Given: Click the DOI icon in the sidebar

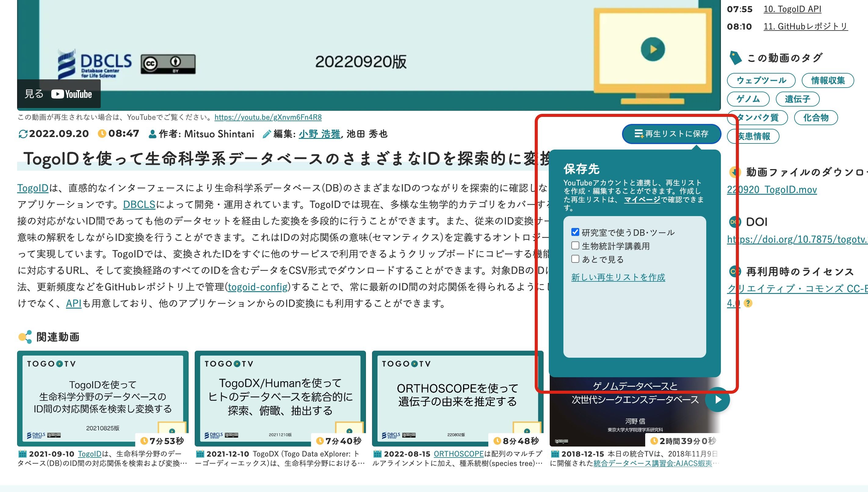Looking at the screenshot, I should (x=734, y=222).
